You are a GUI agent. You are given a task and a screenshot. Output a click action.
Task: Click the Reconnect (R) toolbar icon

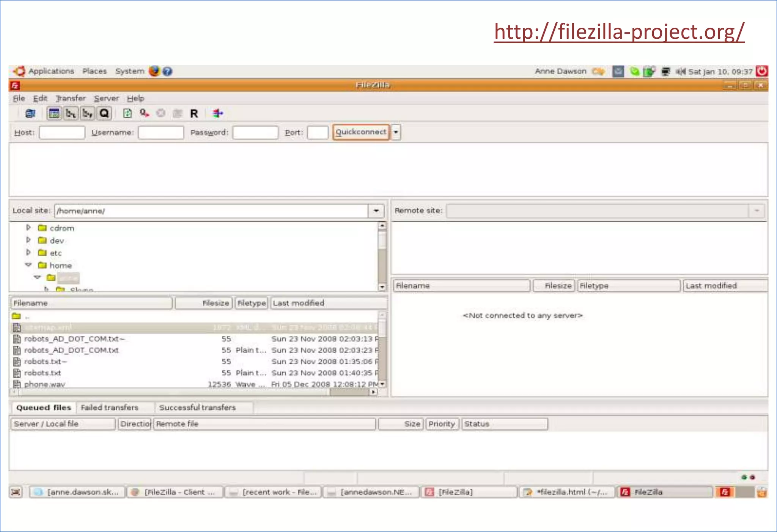[194, 113]
